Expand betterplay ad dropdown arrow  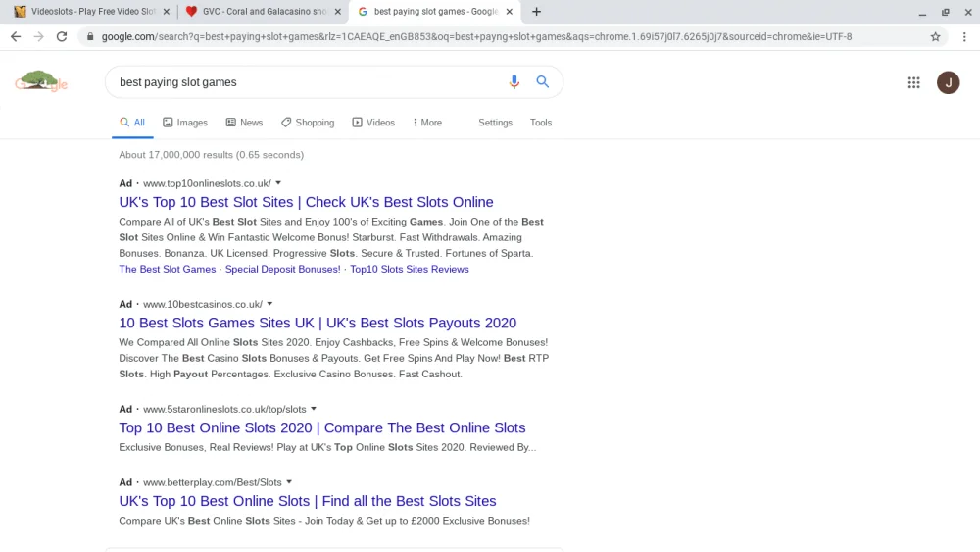pos(289,482)
